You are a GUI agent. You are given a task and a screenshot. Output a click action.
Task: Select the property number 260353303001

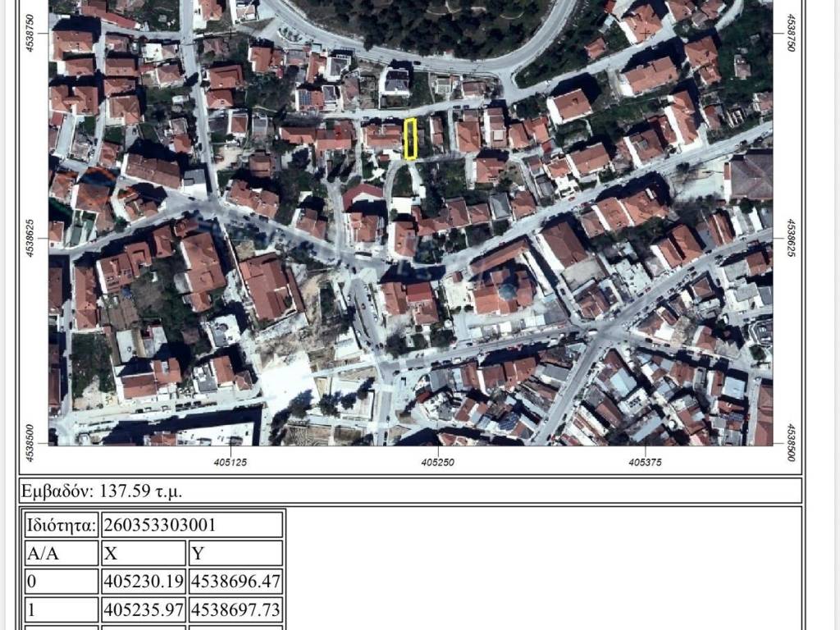pyautogui.click(x=160, y=525)
